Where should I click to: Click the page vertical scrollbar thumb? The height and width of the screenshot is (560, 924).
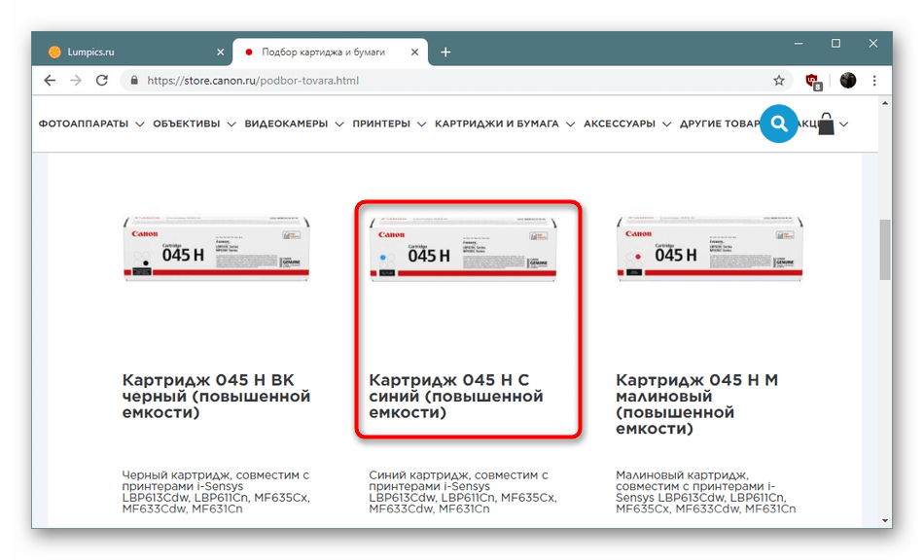pyautogui.click(x=884, y=250)
